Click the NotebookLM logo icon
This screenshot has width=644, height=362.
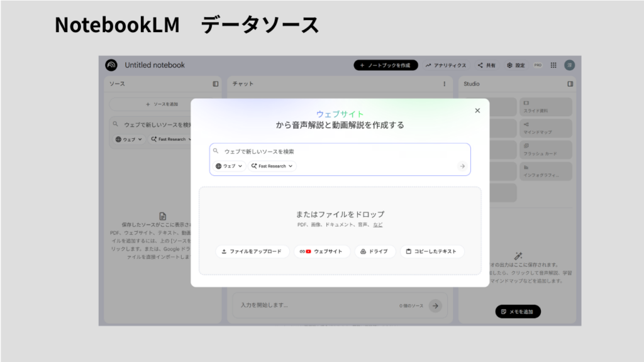[x=111, y=65]
